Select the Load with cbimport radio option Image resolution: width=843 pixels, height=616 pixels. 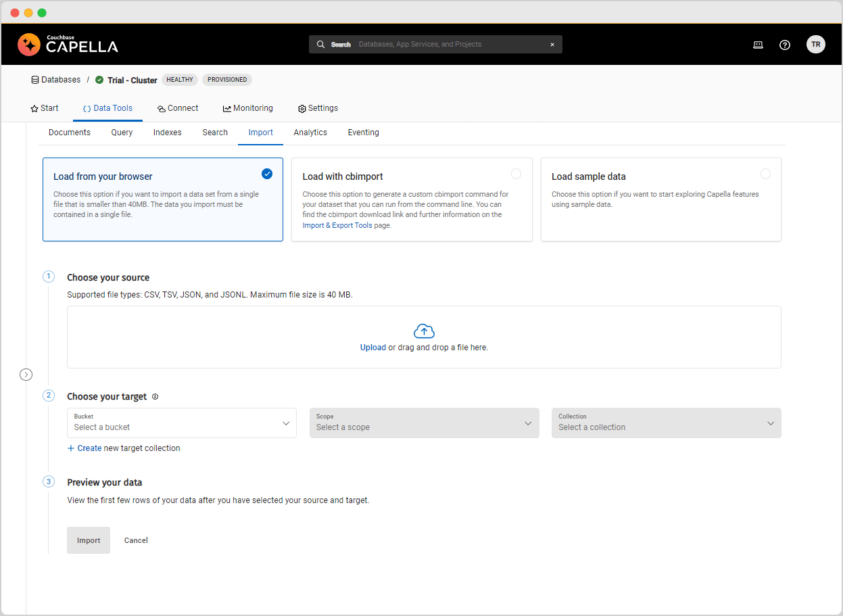[x=516, y=174]
